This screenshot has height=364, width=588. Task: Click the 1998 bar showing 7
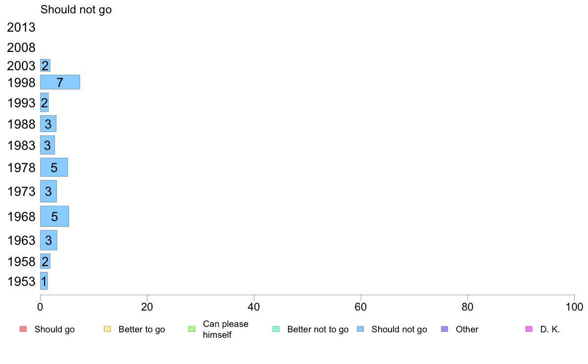pos(60,82)
